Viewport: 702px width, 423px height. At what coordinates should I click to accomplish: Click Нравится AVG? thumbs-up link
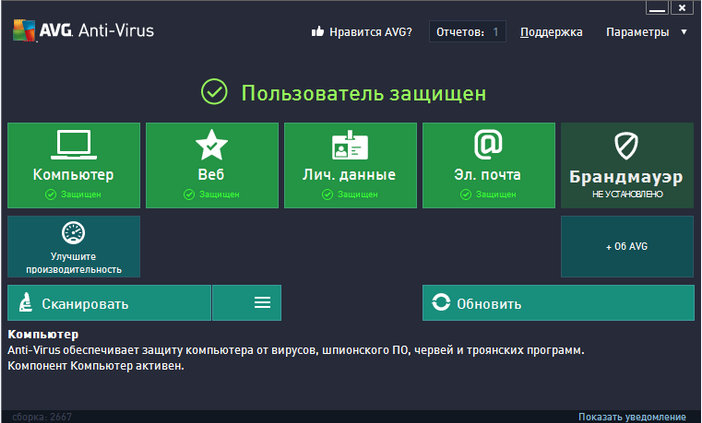362,32
